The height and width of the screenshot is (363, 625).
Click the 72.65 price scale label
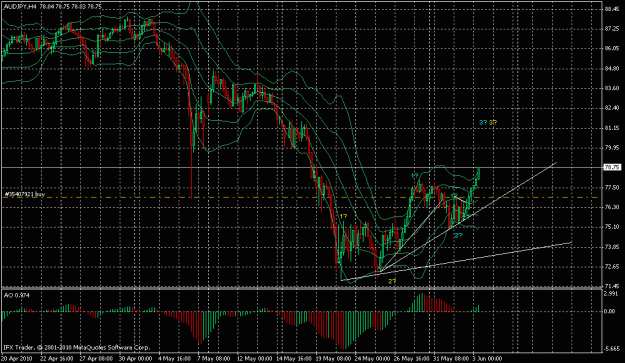[612, 267]
